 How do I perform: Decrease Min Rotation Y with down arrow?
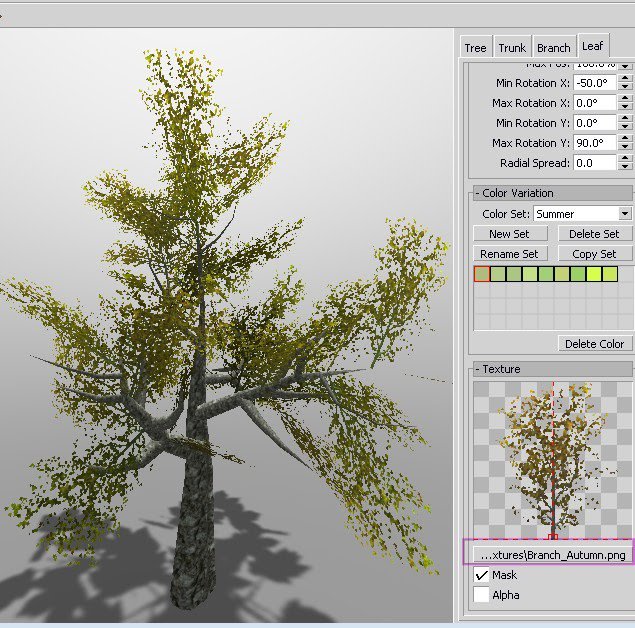pyautogui.click(x=626, y=127)
